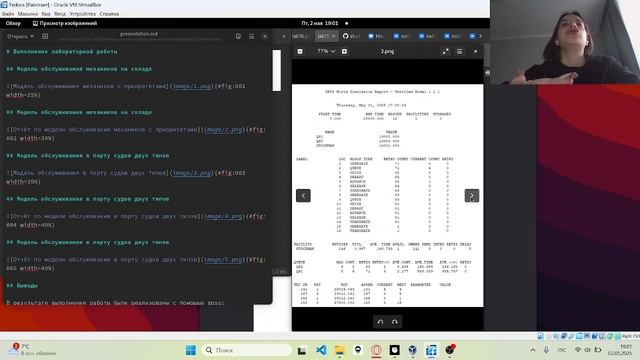Go to the next image

(x=471, y=196)
